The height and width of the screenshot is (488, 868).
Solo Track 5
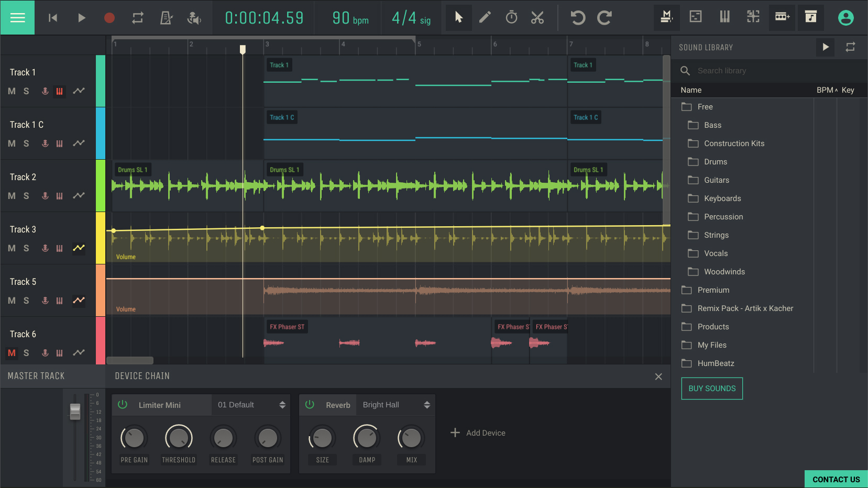coord(26,301)
